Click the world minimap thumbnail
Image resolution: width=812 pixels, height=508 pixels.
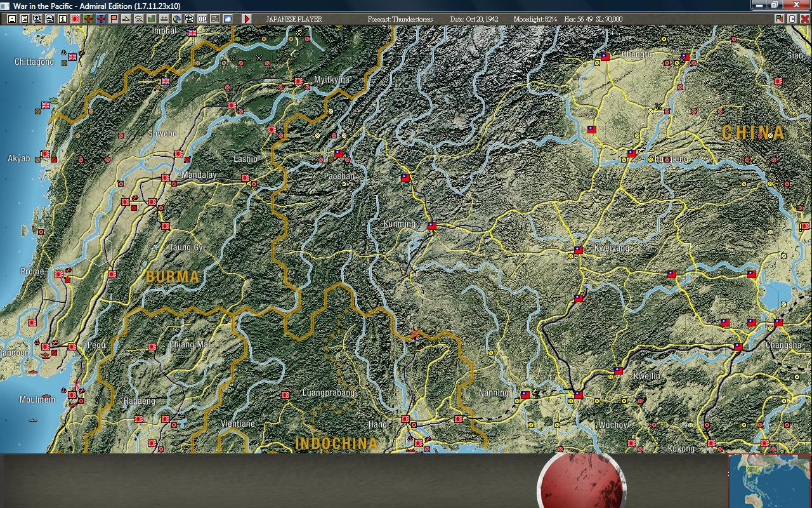769,481
